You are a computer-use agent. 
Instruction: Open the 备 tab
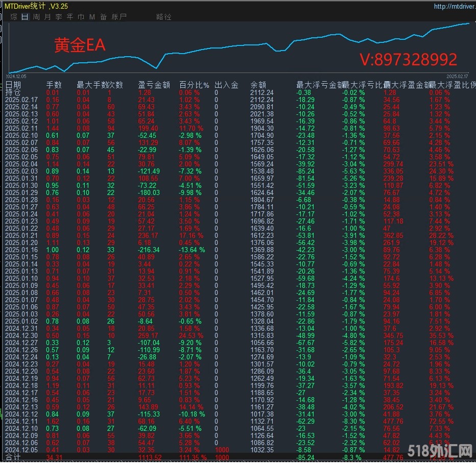(x=103, y=17)
